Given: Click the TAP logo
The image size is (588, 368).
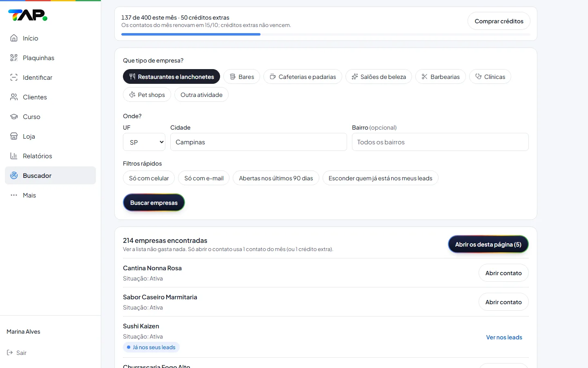Looking at the screenshot, I should coord(28,15).
